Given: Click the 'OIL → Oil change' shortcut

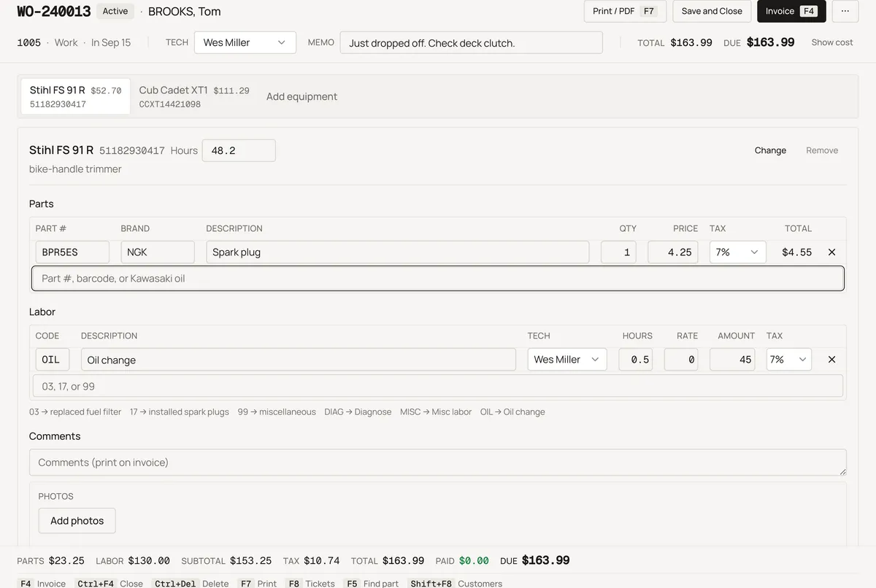Looking at the screenshot, I should [x=512, y=412].
